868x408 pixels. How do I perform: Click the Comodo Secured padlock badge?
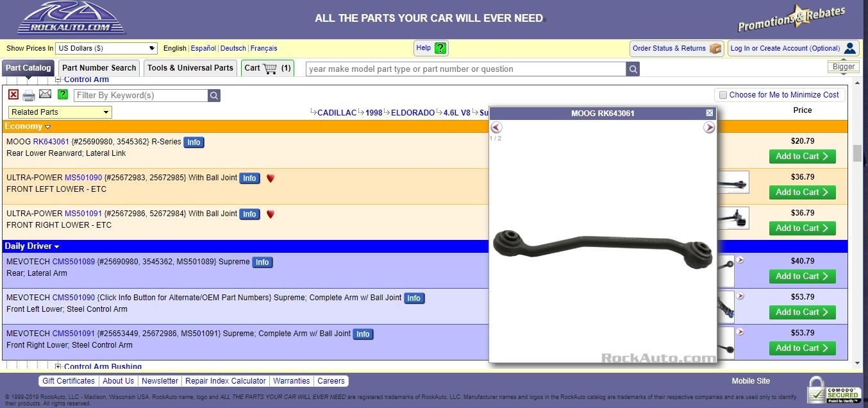pyautogui.click(x=833, y=390)
